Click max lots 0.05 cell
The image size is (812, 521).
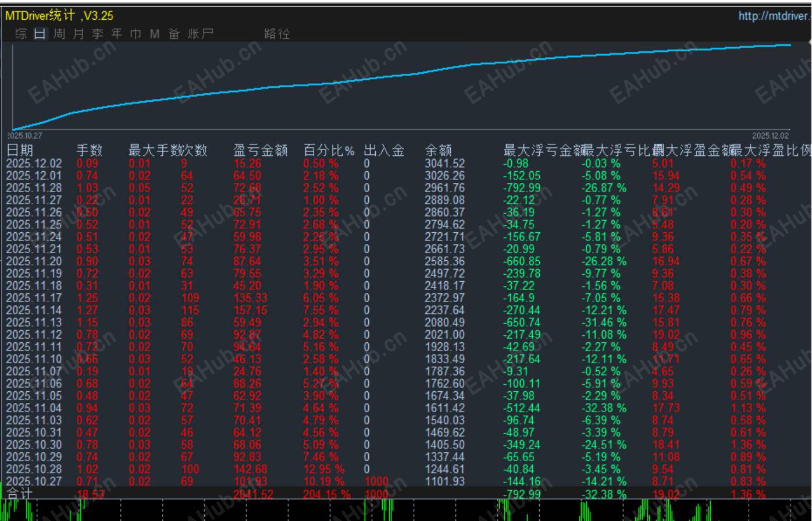(x=140, y=188)
